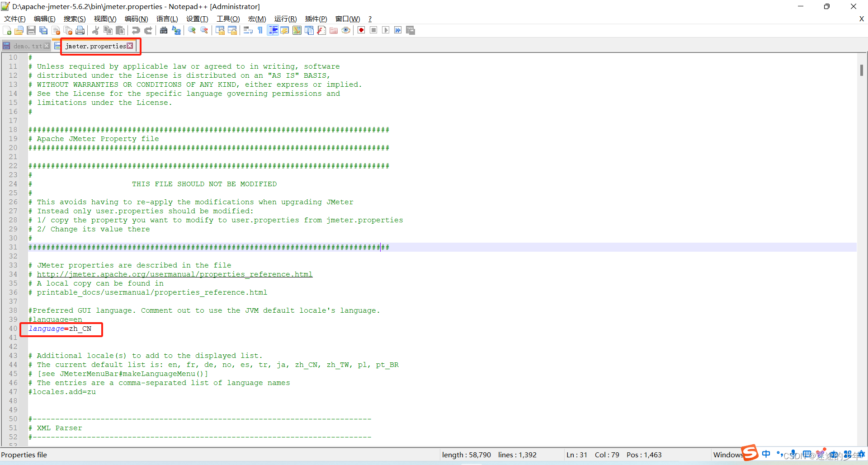Open the 设置(T) menu

(x=197, y=19)
